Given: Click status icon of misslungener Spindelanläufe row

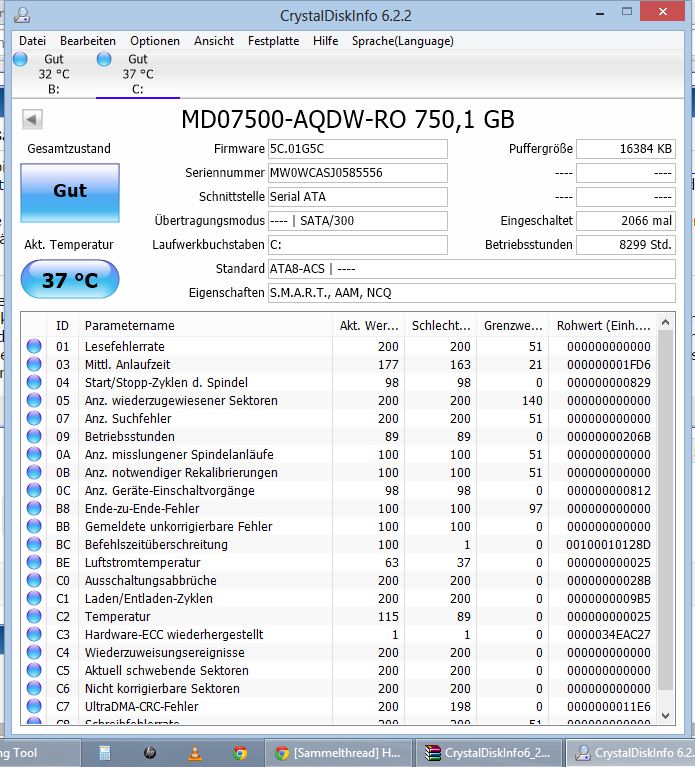Looking at the screenshot, I should tap(34, 454).
